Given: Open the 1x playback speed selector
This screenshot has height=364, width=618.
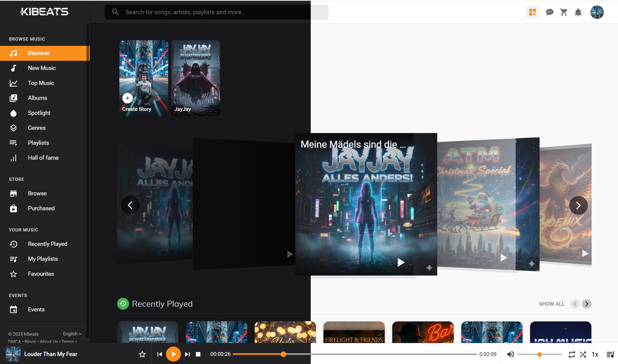Looking at the screenshot, I should [x=595, y=354].
